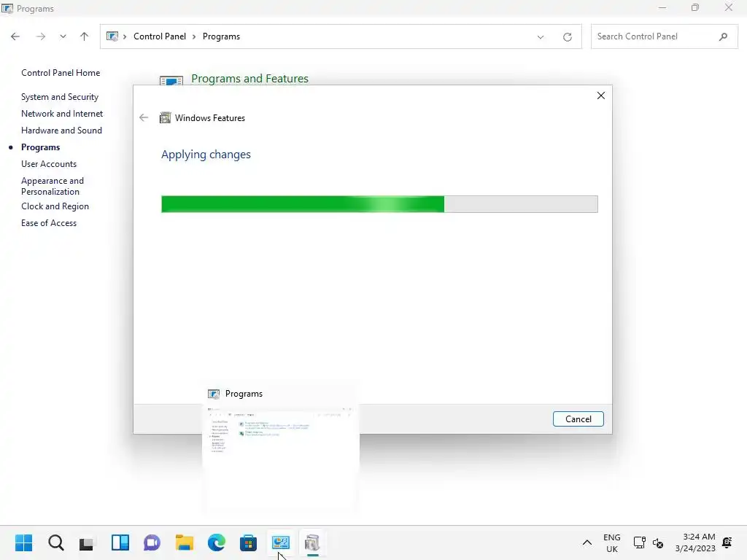Launch Microsoft Edge from taskbar

coord(216,542)
